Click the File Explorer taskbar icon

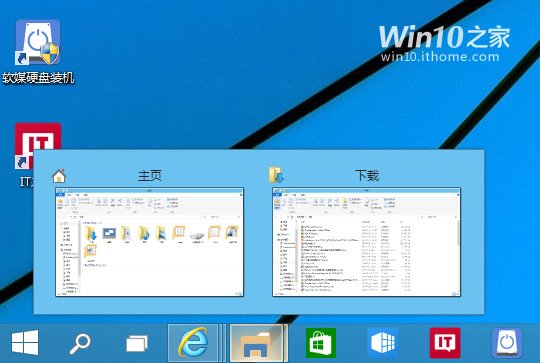(x=257, y=343)
